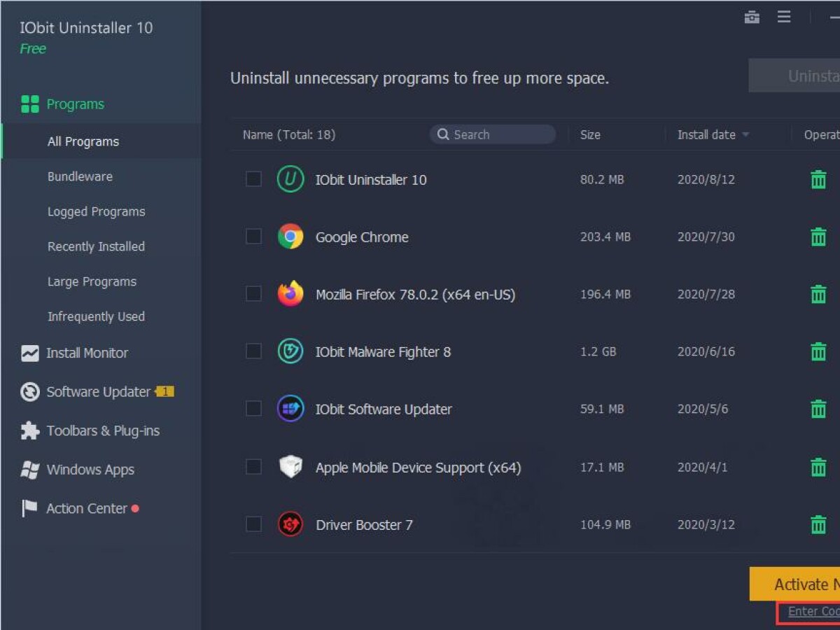Select the IObit Uninstaller 10 checkbox
The width and height of the screenshot is (840, 630).
coord(253,179)
